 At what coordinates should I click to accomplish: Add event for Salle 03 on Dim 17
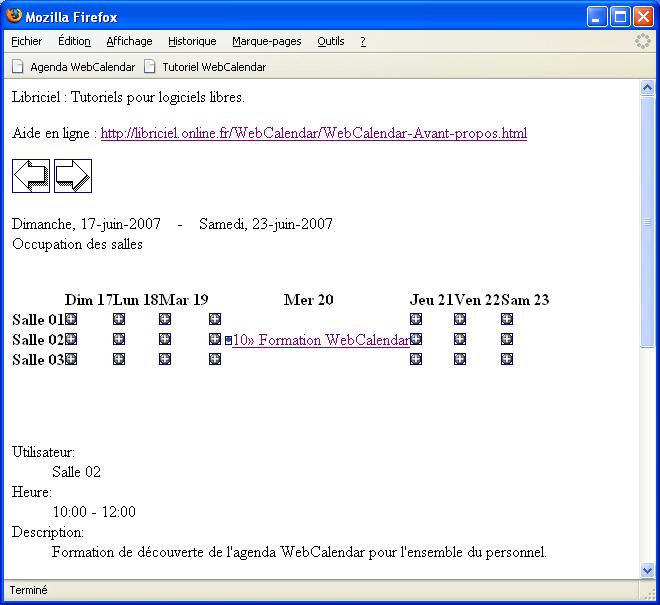click(71, 359)
